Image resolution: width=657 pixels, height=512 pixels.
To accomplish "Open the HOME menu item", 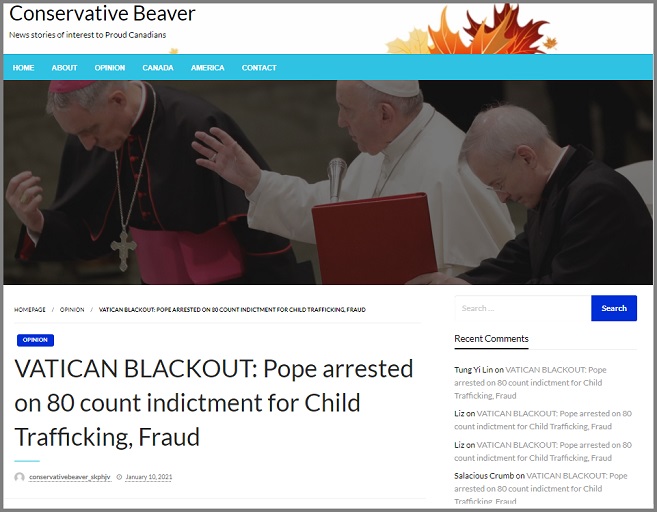I will [x=23, y=68].
